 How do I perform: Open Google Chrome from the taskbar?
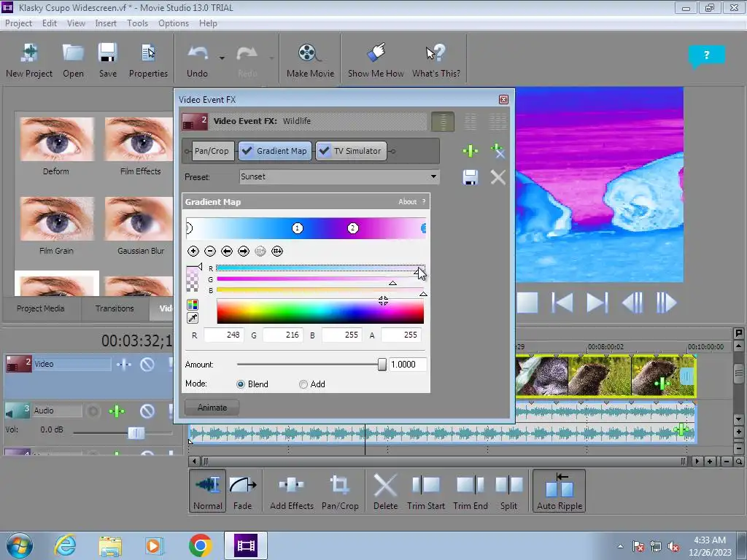200,545
